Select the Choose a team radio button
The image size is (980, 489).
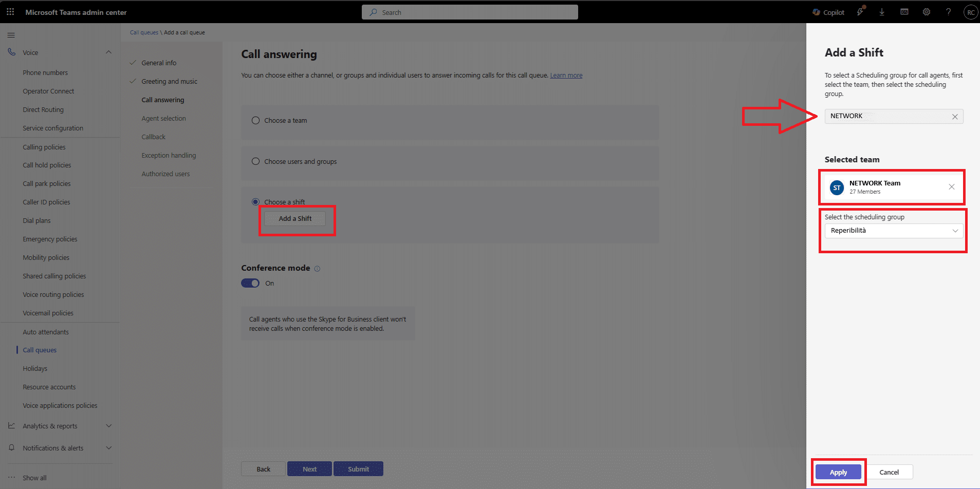tap(255, 121)
